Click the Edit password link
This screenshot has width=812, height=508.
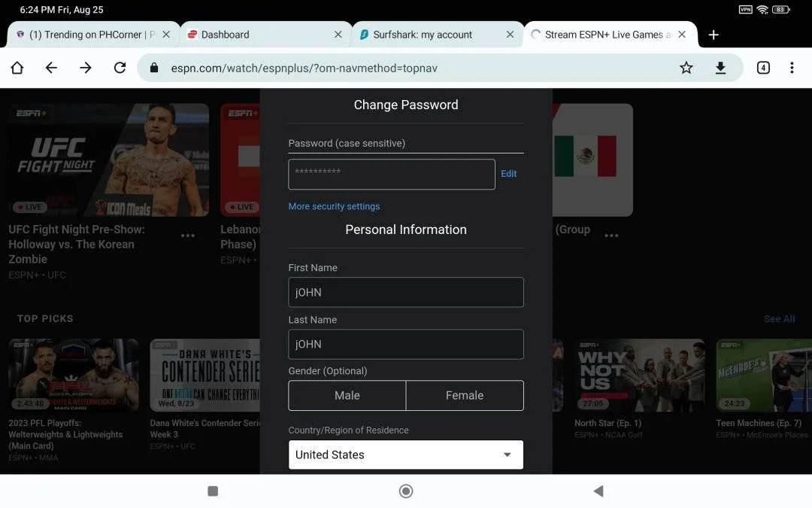508,174
